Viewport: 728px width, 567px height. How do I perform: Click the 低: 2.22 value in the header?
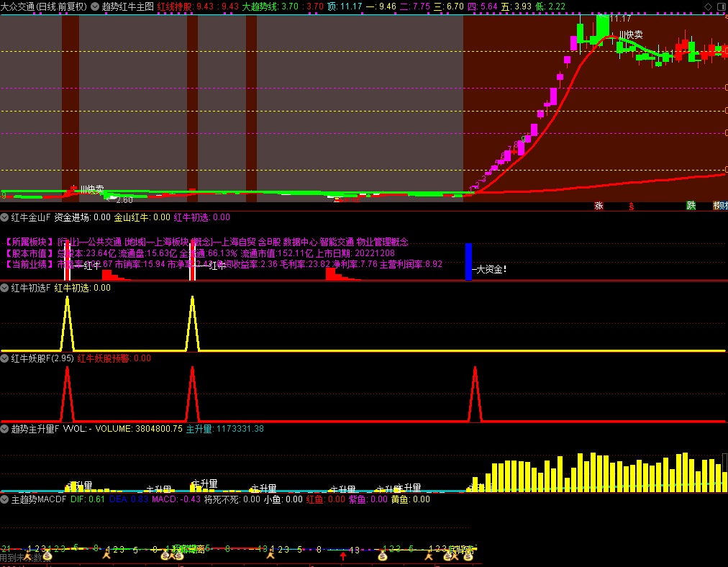[x=550, y=6]
